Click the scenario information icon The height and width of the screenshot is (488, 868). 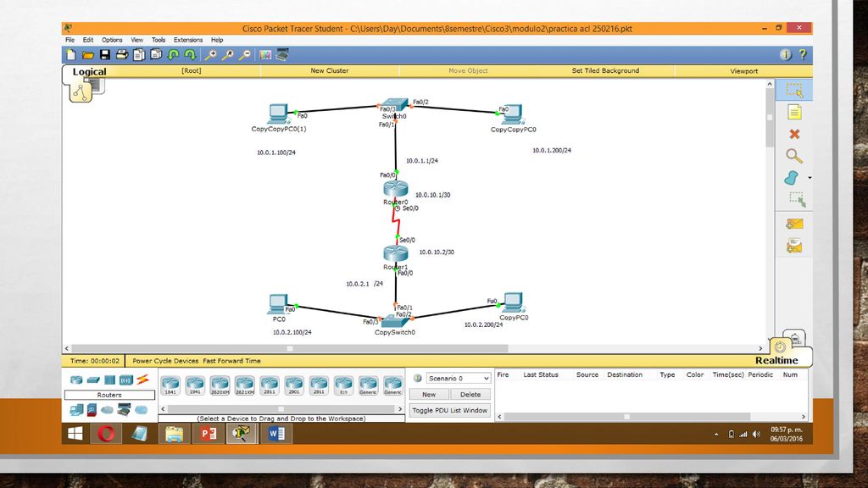pyautogui.click(x=417, y=379)
